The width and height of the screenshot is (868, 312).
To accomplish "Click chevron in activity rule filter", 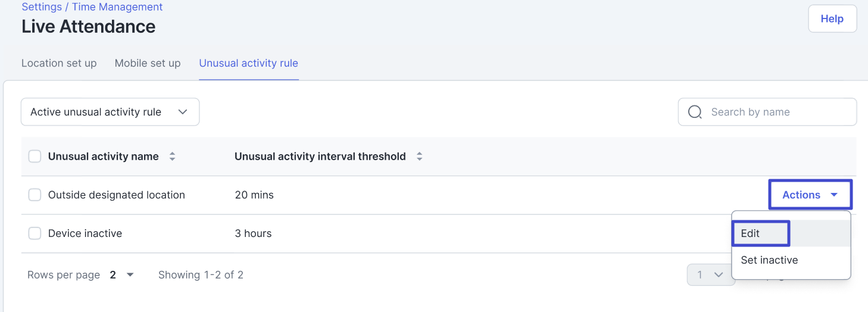I will [183, 112].
